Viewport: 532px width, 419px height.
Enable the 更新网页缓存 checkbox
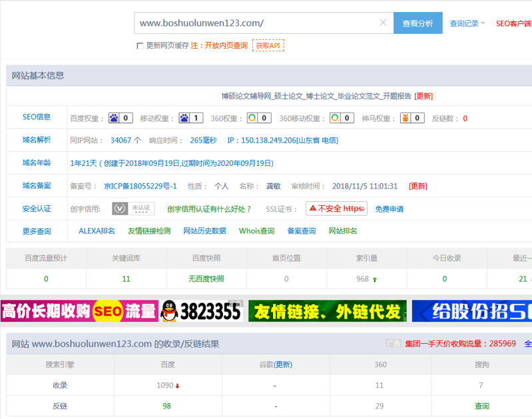pos(140,46)
